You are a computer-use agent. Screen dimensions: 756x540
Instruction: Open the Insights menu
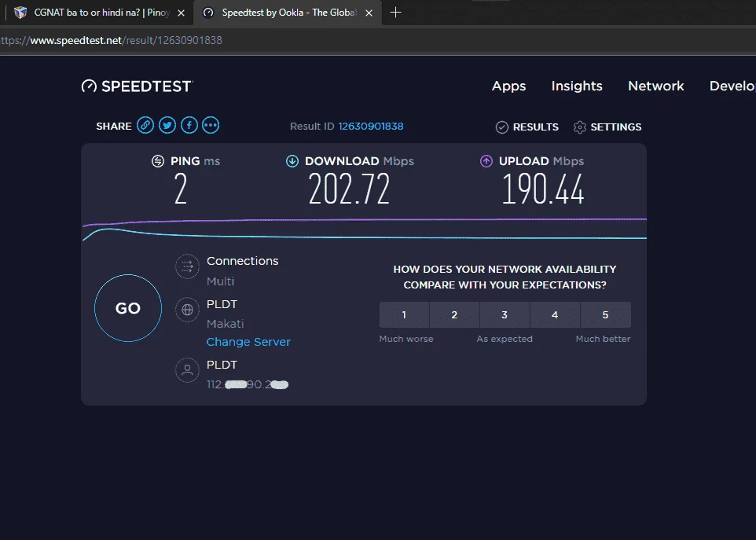(577, 86)
